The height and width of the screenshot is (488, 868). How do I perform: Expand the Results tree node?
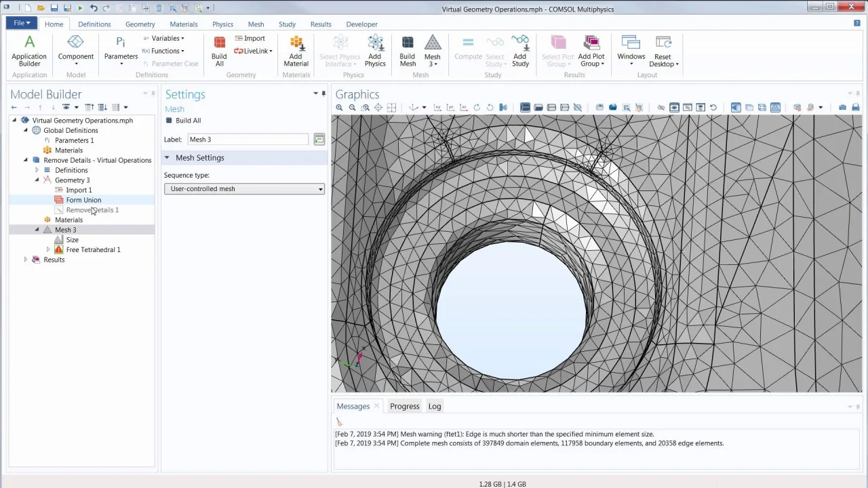[x=26, y=260]
